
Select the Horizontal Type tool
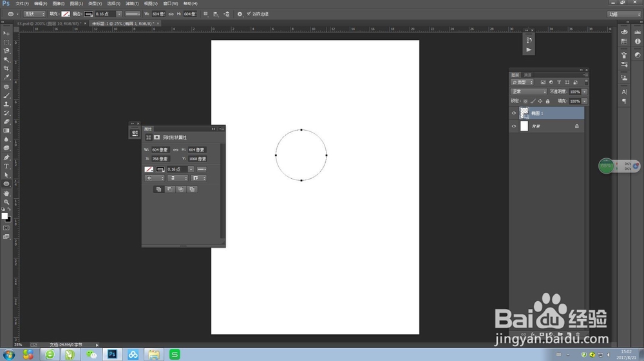coord(6,166)
